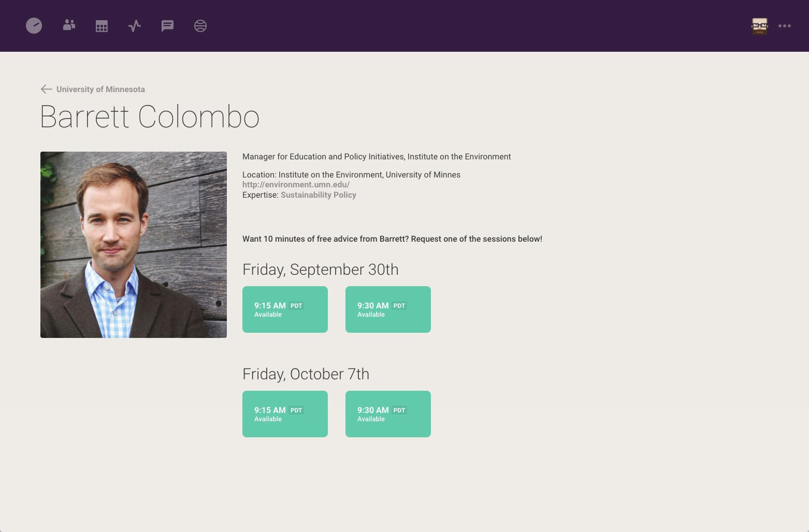Request the October 7th 9:30 AM session
The height and width of the screenshot is (532, 809).
pyautogui.click(x=388, y=414)
